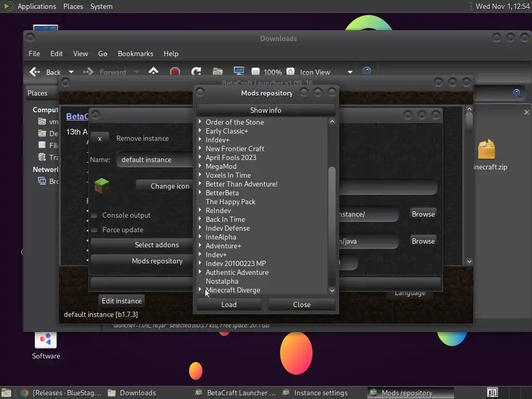Click the Show info button
This screenshot has height=399, width=532.
[x=265, y=110]
